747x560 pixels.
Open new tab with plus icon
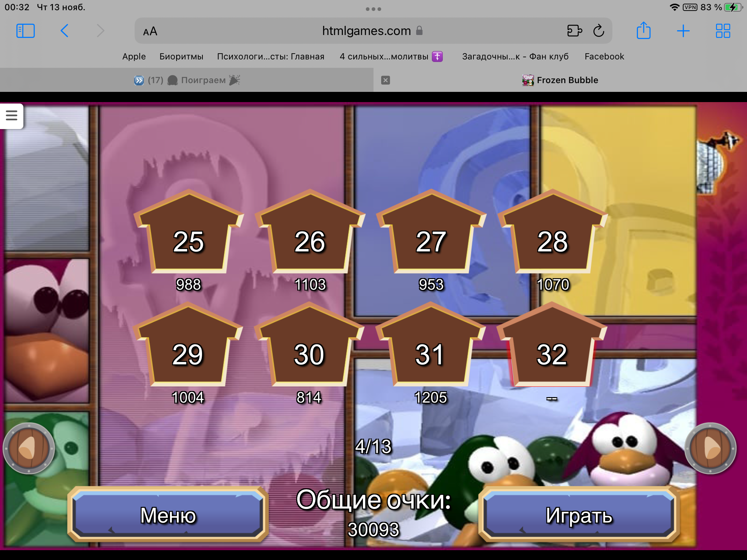coord(683,31)
